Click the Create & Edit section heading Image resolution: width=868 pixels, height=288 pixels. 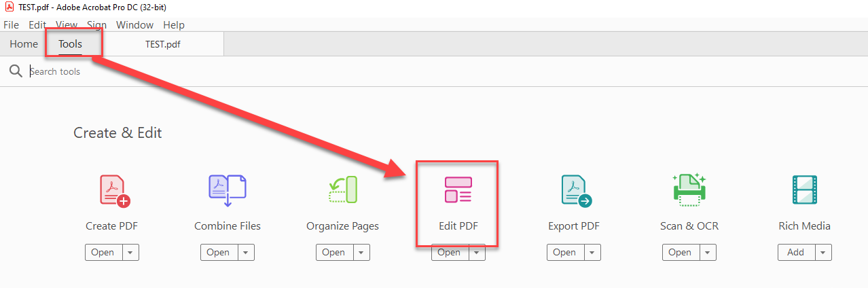pyautogui.click(x=117, y=133)
